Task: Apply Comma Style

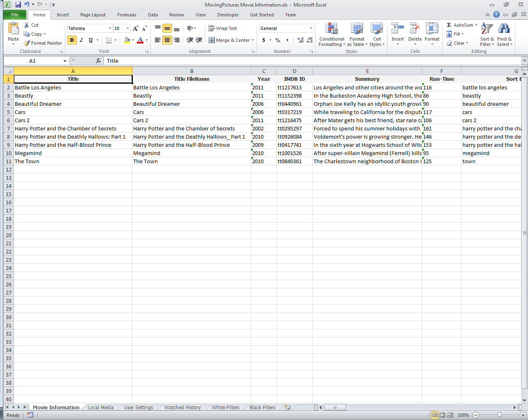Action: pyautogui.click(x=287, y=40)
